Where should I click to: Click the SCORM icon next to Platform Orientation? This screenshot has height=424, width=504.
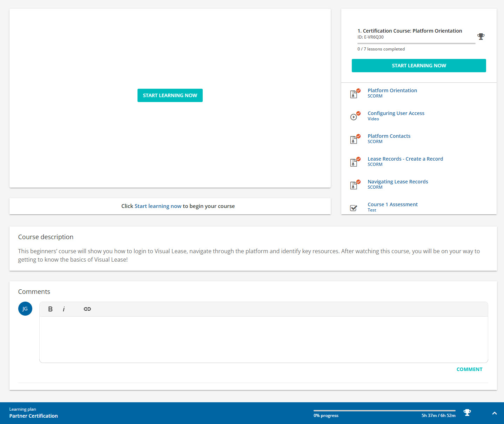[354, 94]
